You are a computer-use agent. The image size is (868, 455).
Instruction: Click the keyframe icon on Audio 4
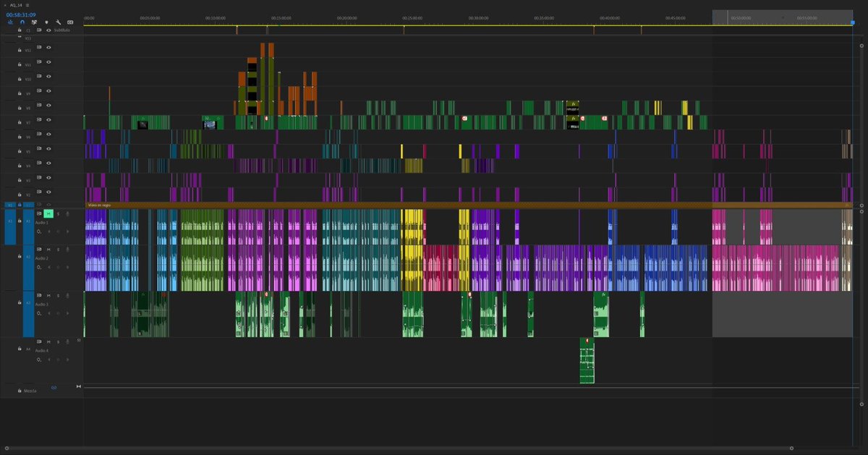click(39, 359)
